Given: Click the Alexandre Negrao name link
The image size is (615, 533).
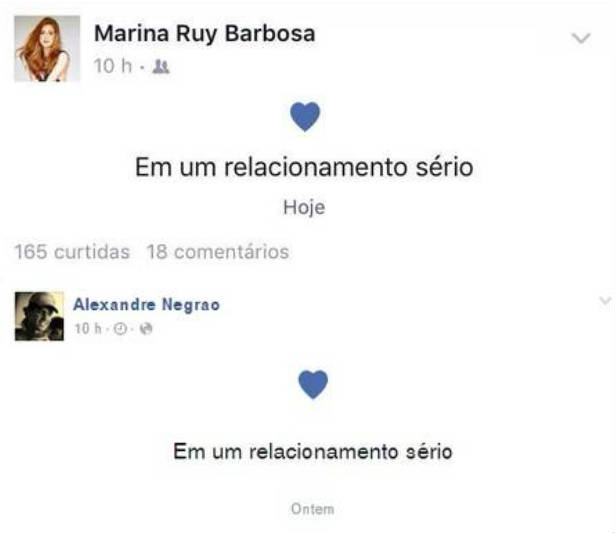Looking at the screenshot, I should 147,304.
